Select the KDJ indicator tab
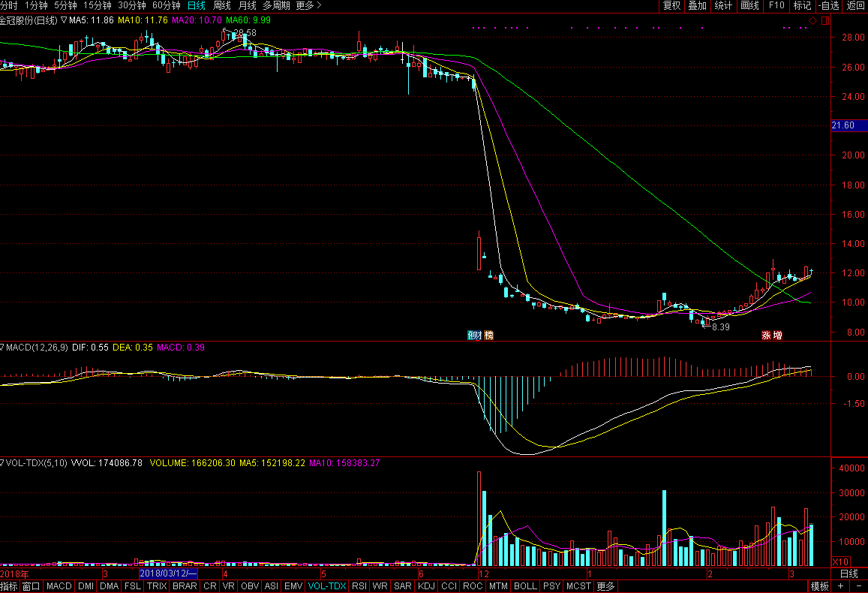Screen dimensions: 868x593 pos(426,586)
